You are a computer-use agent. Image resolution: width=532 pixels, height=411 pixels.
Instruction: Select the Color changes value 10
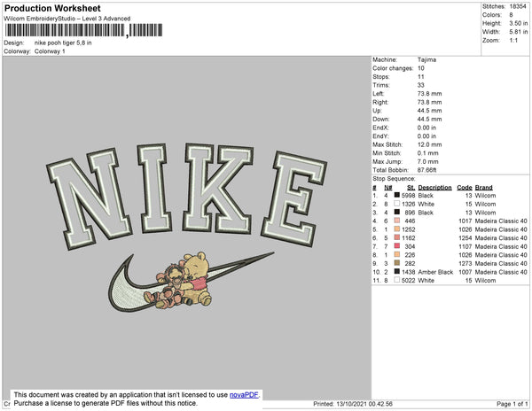tap(421, 68)
